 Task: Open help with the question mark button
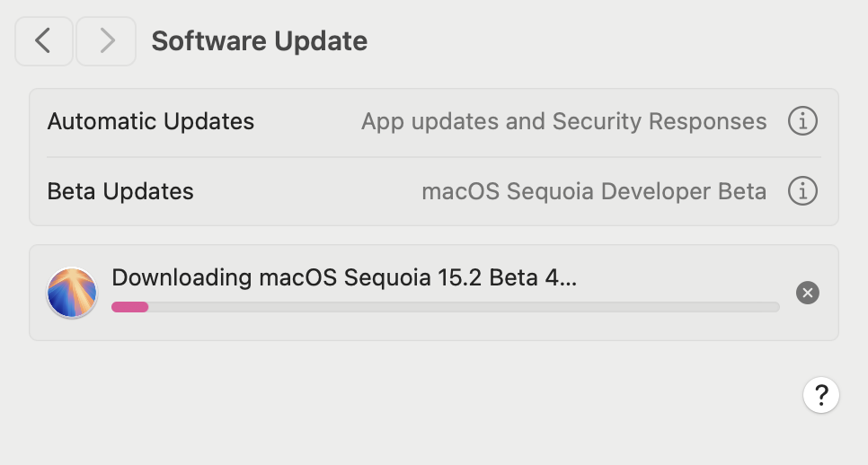point(821,395)
